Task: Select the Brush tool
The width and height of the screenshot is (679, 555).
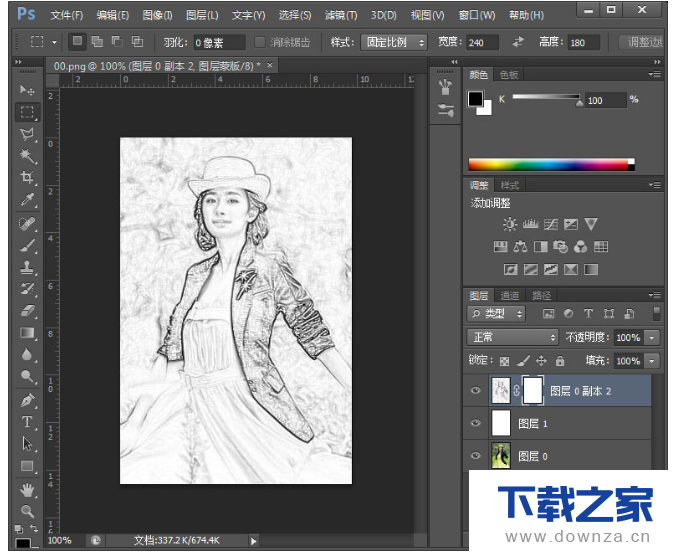Action: click(x=27, y=245)
